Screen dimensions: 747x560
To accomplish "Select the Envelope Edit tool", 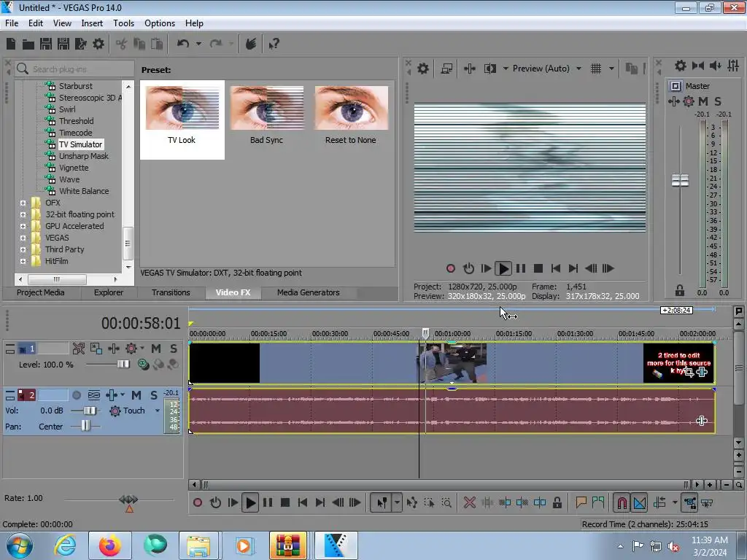I will [x=411, y=502].
